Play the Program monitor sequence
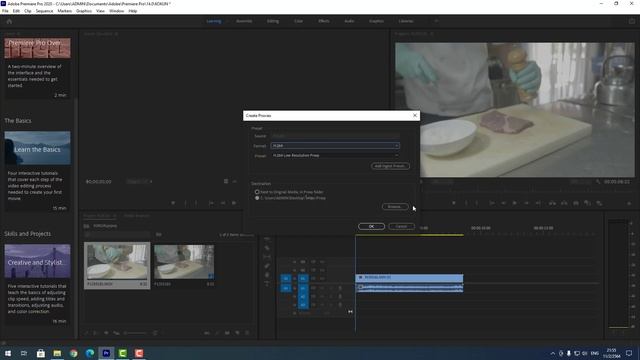The image size is (640, 360). coord(515,203)
